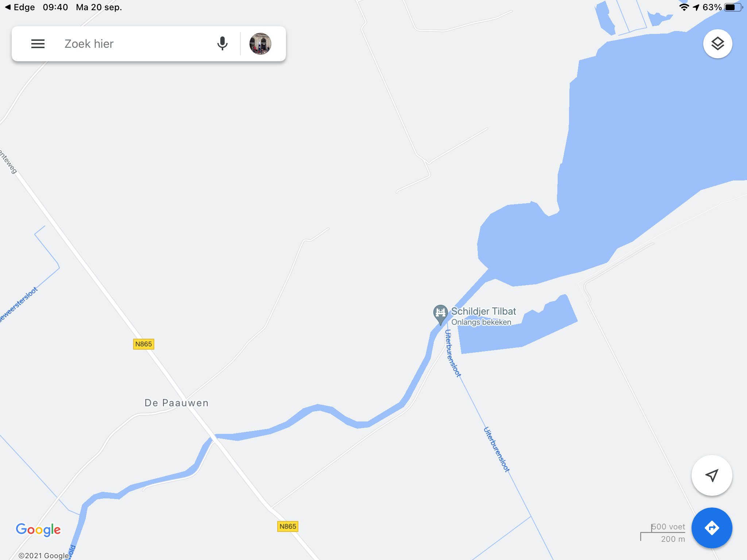The image size is (747, 560).
Task: Click the Zoek hier search field
Action: point(137,44)
